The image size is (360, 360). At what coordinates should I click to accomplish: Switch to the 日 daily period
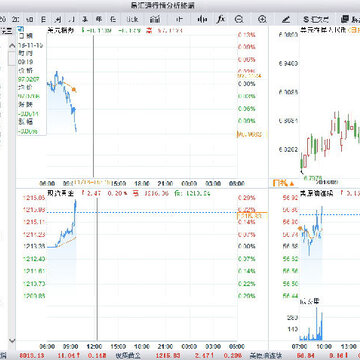coord(43,19)
